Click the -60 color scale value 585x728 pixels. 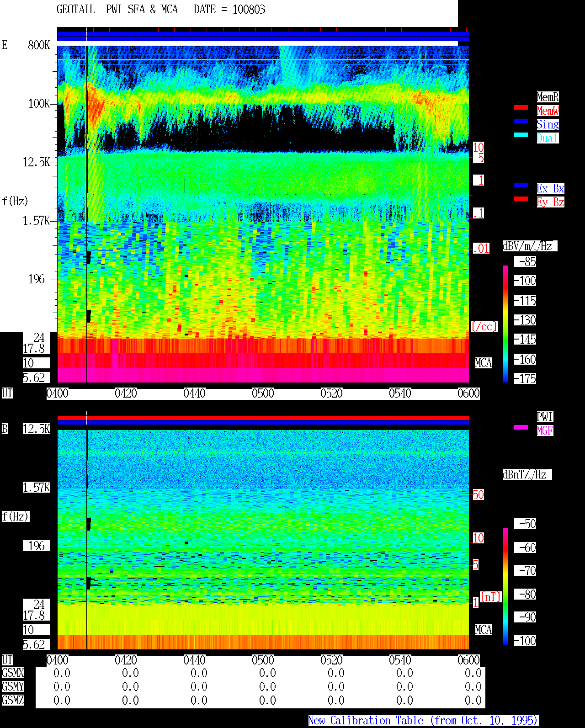525,547
